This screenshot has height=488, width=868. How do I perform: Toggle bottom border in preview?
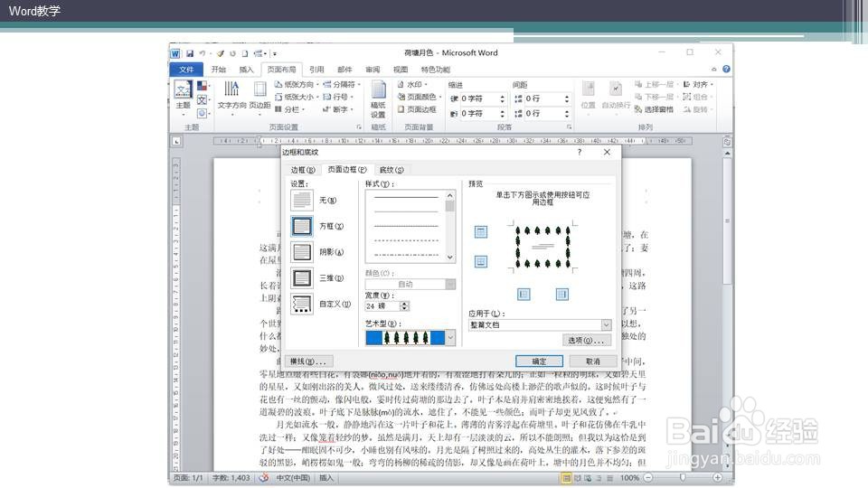coord(480,261)
